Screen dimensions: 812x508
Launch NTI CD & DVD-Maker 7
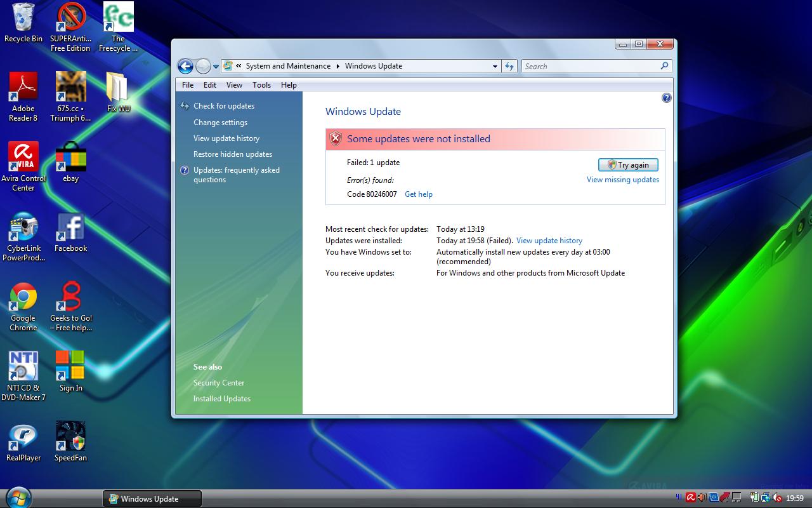point(23,376)
